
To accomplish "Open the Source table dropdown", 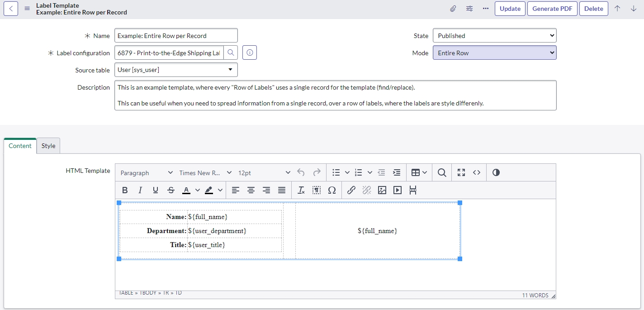I will 176,70.
